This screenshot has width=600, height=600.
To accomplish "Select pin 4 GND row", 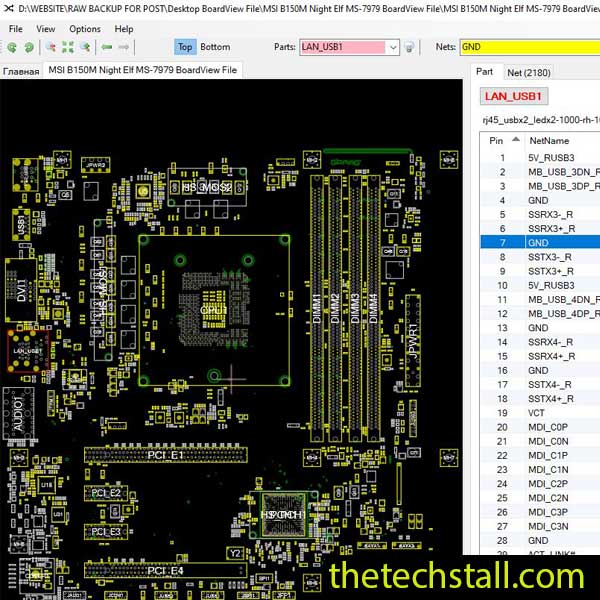I will pos(540,200).
